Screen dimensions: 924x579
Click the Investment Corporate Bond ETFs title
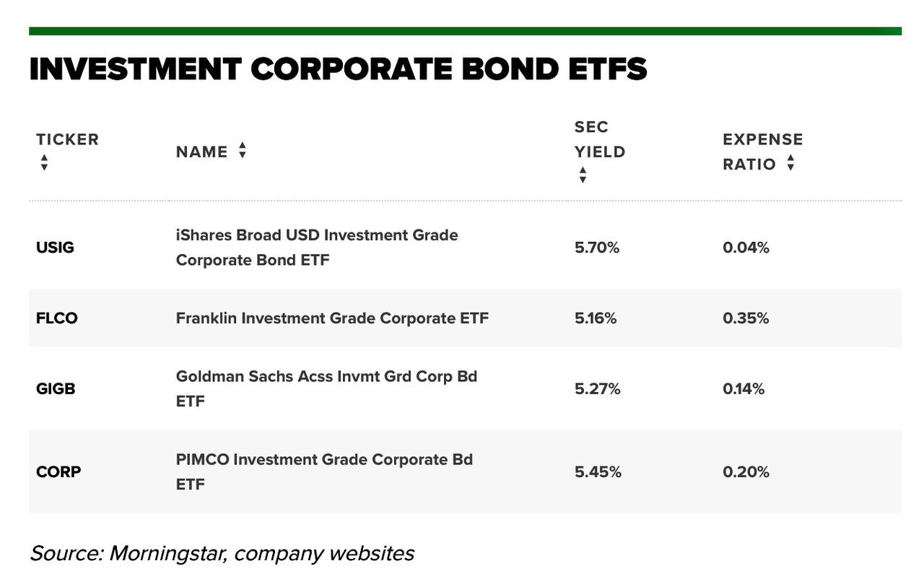[x=338, y=69]
